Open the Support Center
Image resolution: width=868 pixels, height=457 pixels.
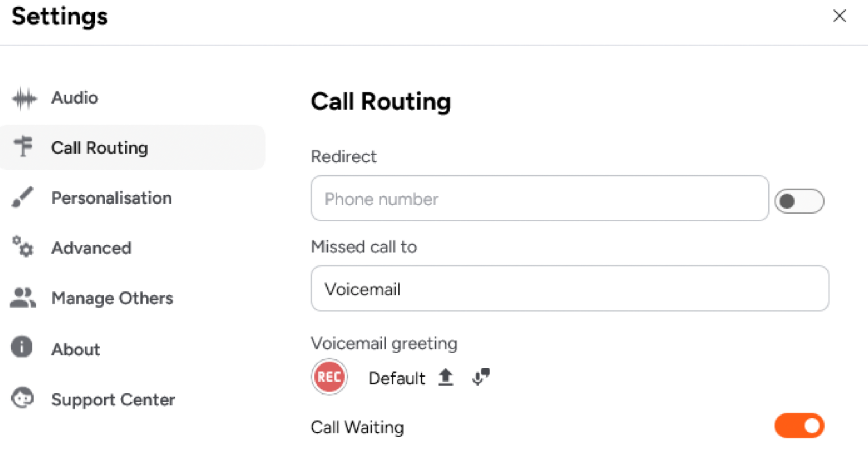tap(113, 399)
